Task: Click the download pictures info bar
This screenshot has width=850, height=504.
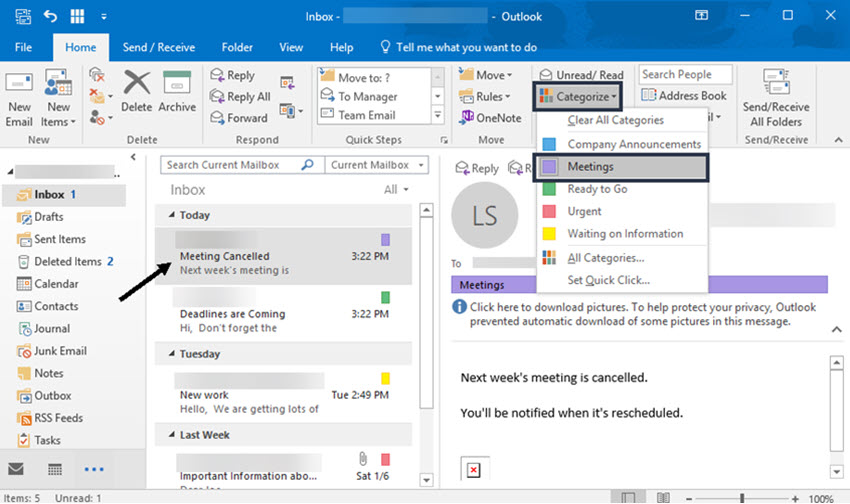Action: 635,314
